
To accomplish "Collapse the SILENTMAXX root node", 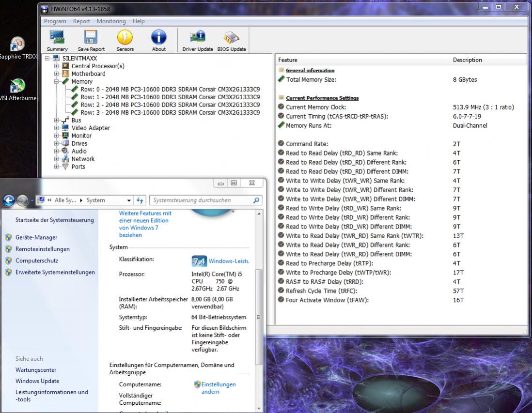I will [x=47, y=58].
